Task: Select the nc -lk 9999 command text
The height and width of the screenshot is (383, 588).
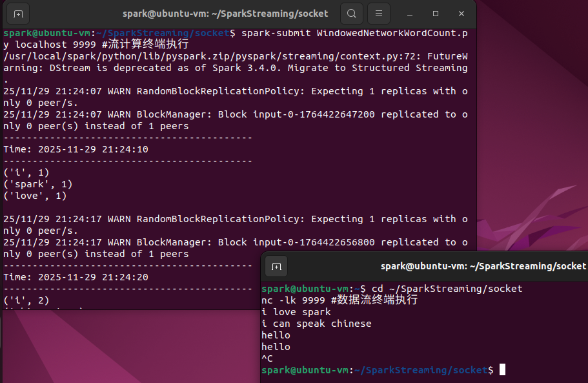Action: click(x=303, y=300)
